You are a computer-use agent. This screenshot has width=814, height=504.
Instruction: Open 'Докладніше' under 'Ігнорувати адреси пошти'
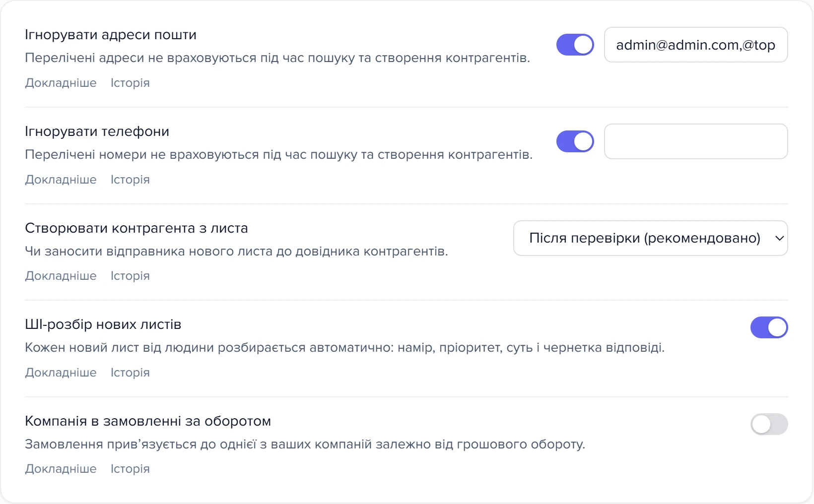(x=61, y=83)
